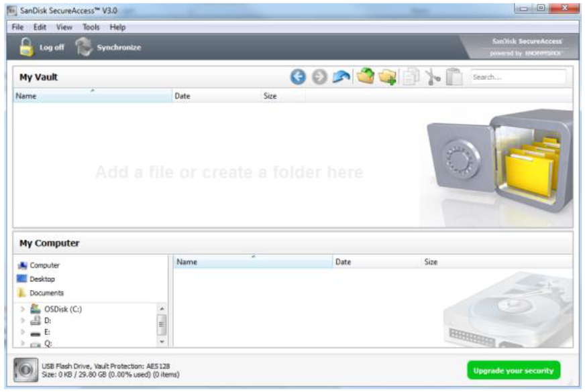The image size is (585, 392).
Task: Select OSDisk (C:) in drive tree
Action: (x=63, y=309)
